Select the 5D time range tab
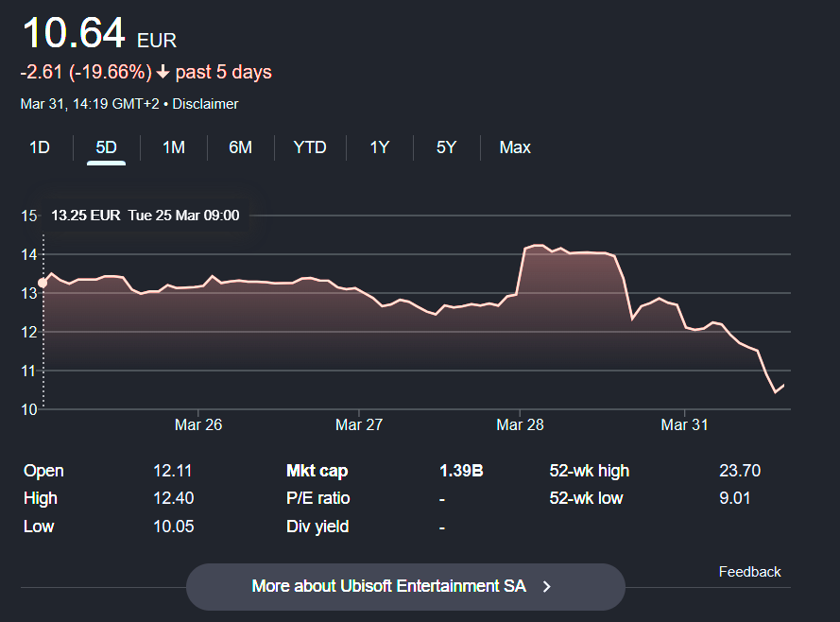This screenshot has width=840, height=622. click(106, 147)
